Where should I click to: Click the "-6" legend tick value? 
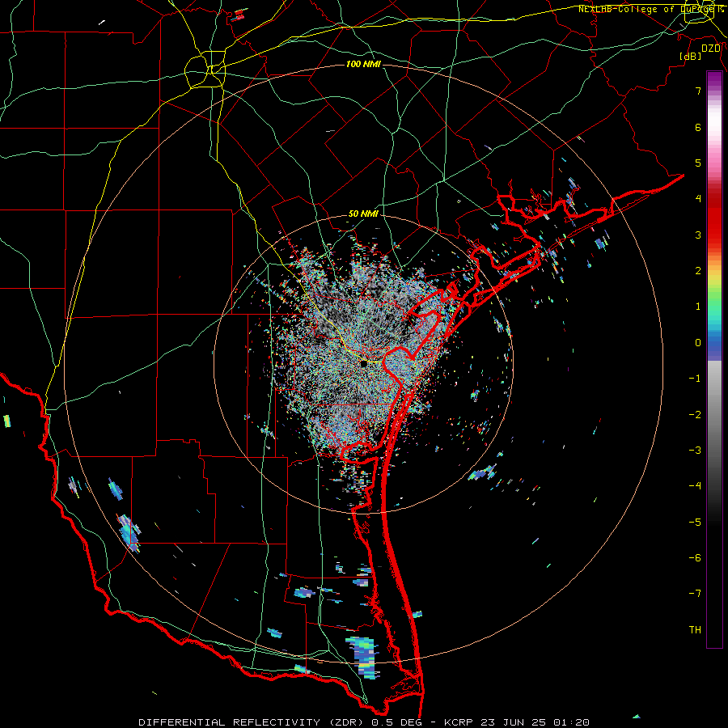(x=695, y=558)
